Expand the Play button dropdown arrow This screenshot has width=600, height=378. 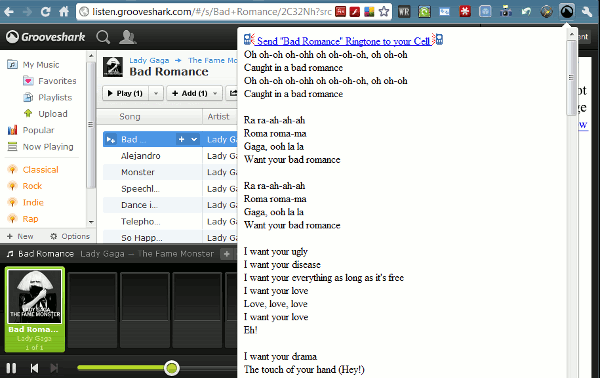(156, 93)
